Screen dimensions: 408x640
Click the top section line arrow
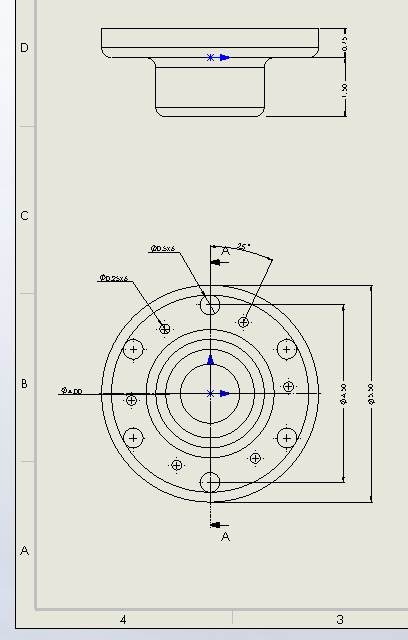220,262
